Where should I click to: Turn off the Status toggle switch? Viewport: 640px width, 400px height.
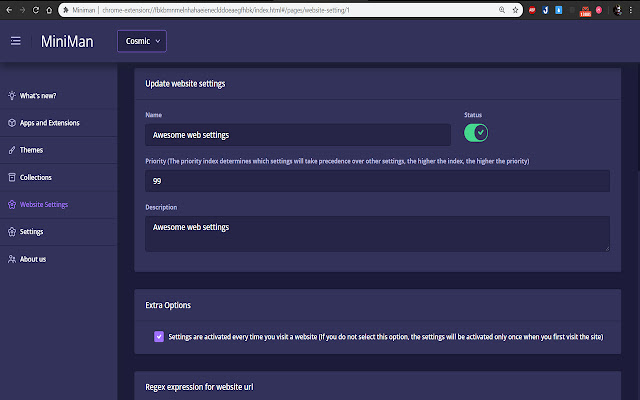pos(476,132)
